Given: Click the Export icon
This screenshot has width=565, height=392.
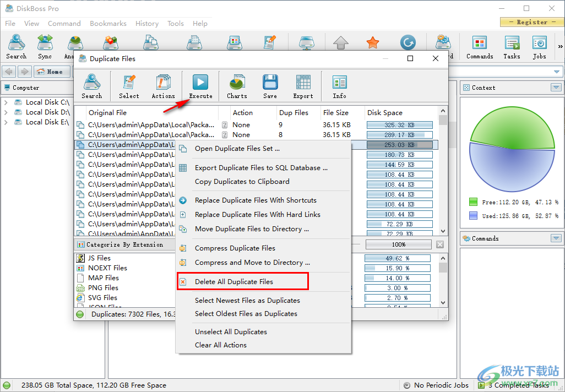Looking at the screenshot, I should [303, 86].
